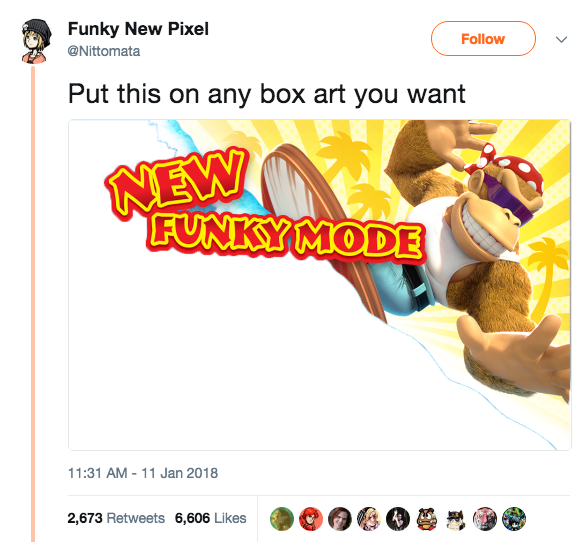Viewport: 580px width, 542px height.
Task: Open the brunette woman photo liker avatar
Action: pyautogui.click(x=340, y=519)
